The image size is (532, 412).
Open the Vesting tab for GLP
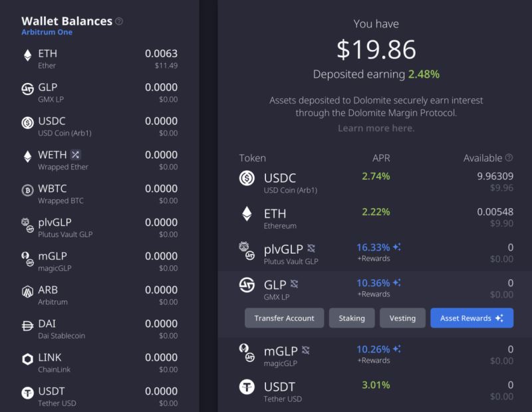pyautogui.click(x=402, y=318)
